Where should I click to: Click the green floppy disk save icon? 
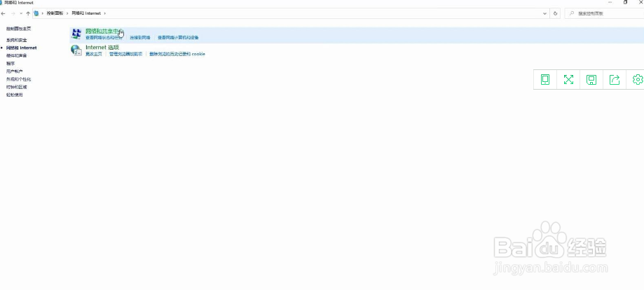pos(591,79)
